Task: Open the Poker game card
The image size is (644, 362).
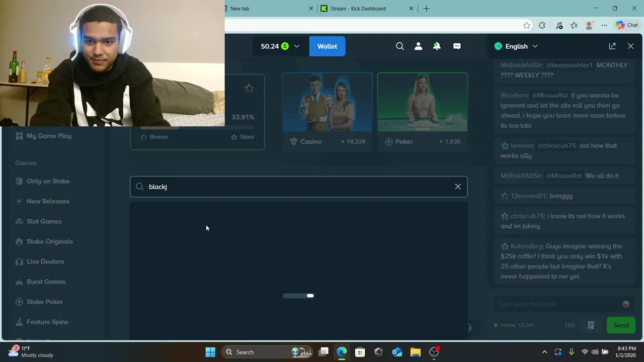Action: pyautogui.click(x=423, y=111)
